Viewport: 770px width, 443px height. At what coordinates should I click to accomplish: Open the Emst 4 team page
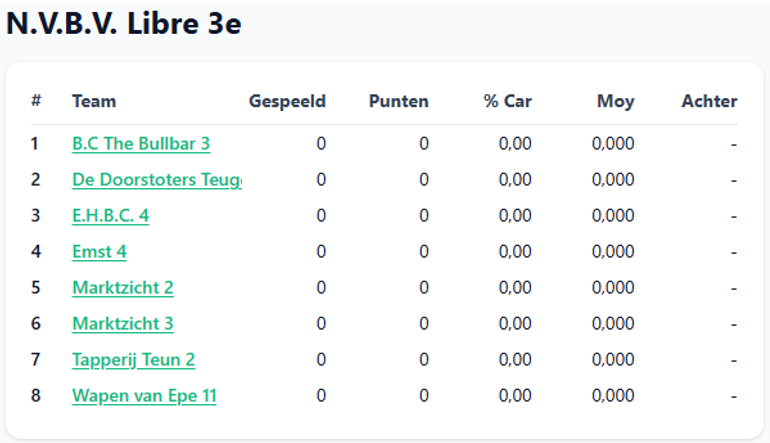(99, 252)
